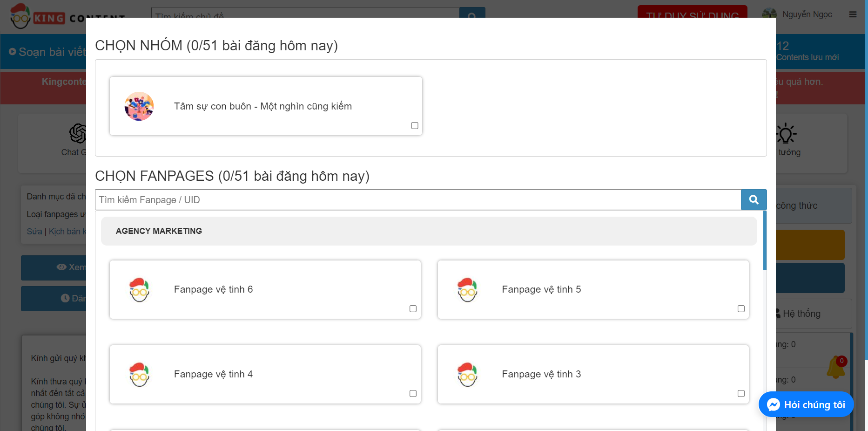Click the Fanpage vệ tinh 4 name
The height and width of the screenshot is (431, 868).
point(213,374)
